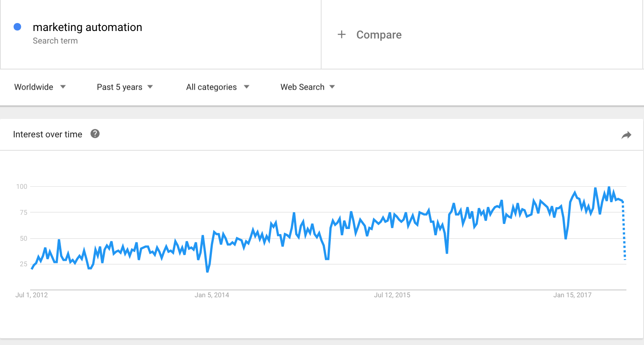Viewport: 644px width, 345px height.
Task: Open the All categories dropdown
Action: click(218, 87)
